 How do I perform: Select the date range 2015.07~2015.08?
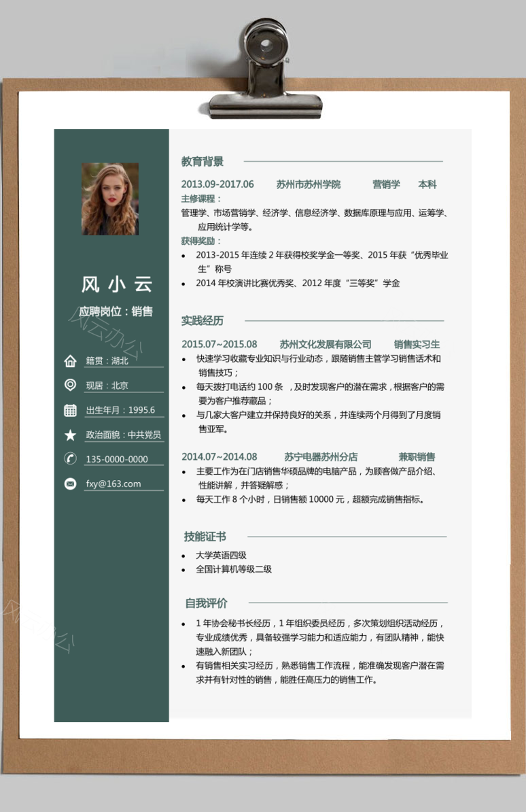[220, 344]
